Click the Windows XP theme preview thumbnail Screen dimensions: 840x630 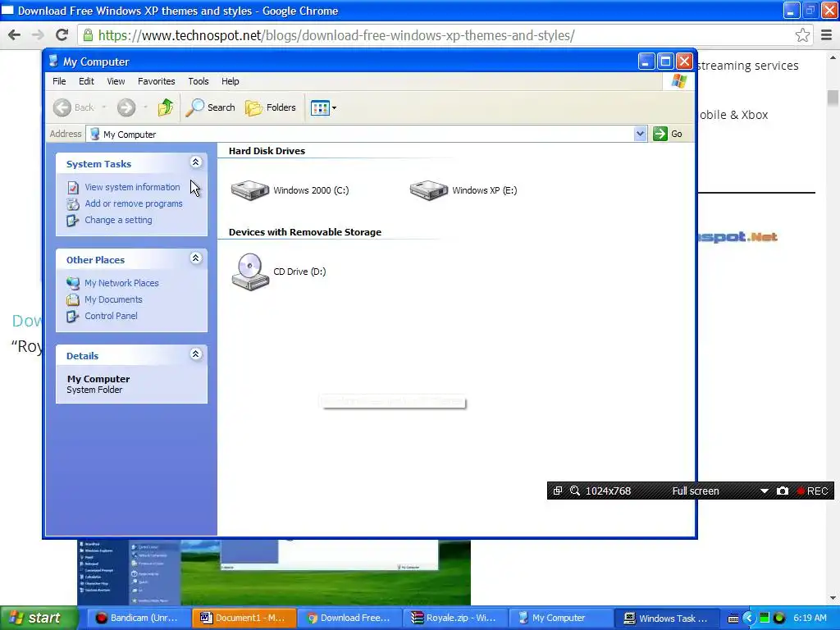coord(274,572)
